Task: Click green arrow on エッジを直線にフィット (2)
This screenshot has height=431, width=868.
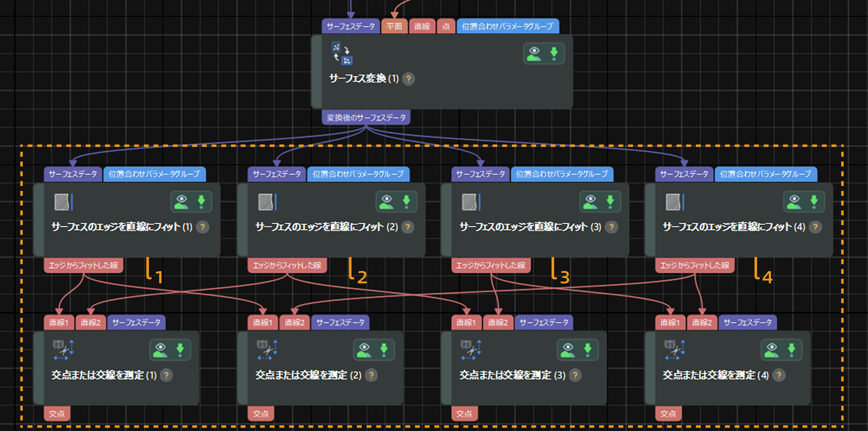Action: point(406,202)
